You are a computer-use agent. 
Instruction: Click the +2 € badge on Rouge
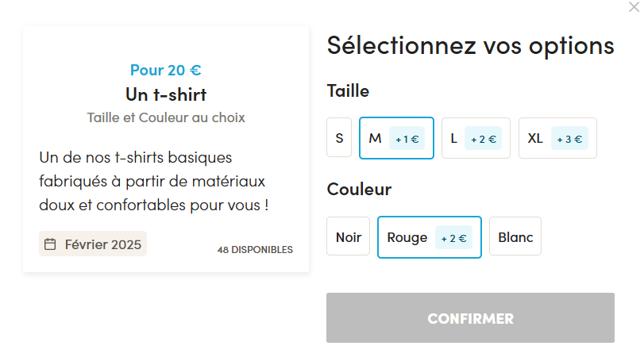point(454,237)
